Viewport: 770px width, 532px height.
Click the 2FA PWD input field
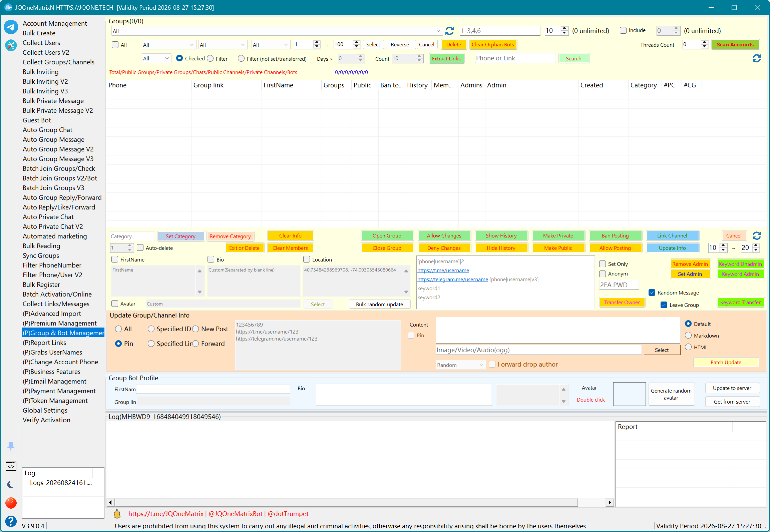(619, 285)
